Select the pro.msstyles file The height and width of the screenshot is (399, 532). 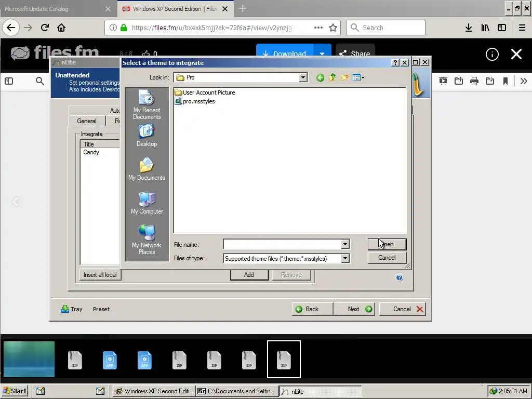(195, 101)
